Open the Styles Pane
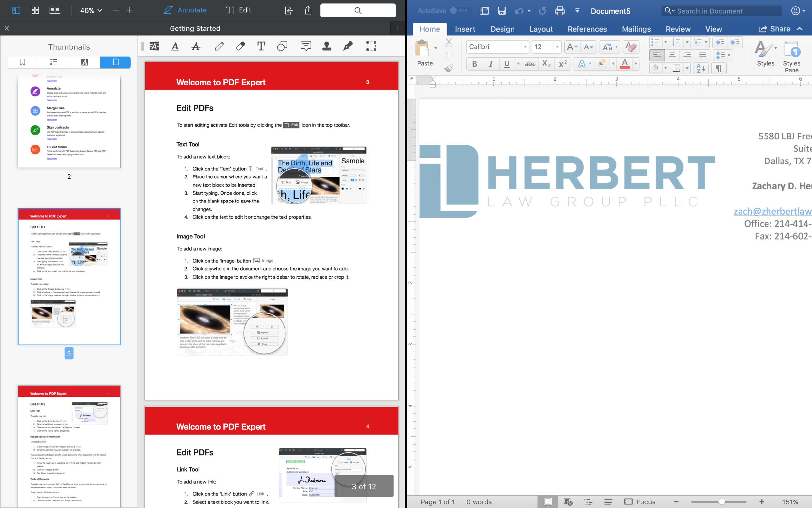This screenshot has width=812, height=508. click(792, 56)
